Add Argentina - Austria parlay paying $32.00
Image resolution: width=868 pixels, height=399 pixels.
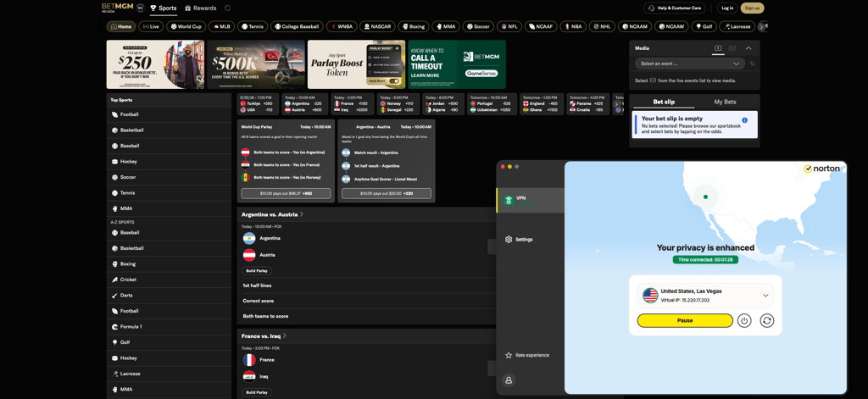(x=387, y=194)
